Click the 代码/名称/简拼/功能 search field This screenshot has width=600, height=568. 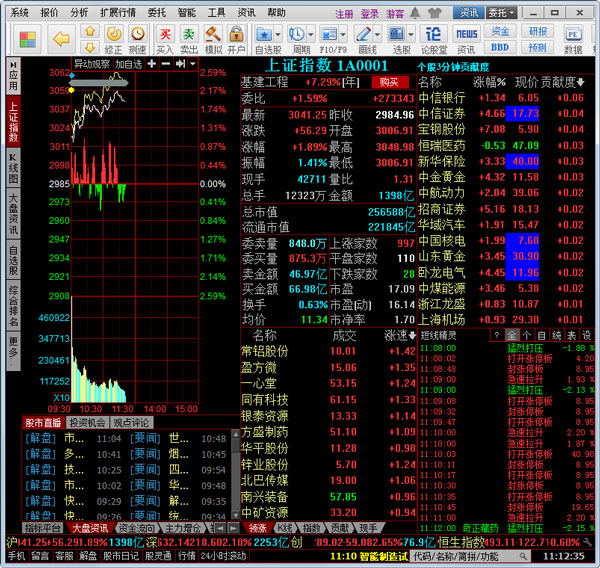coord(470,556)
